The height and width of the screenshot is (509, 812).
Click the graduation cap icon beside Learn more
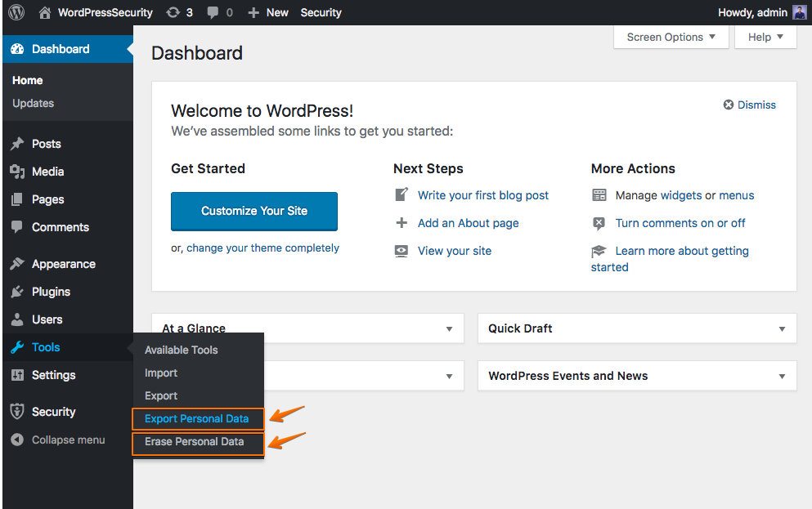tap(599, 251)
